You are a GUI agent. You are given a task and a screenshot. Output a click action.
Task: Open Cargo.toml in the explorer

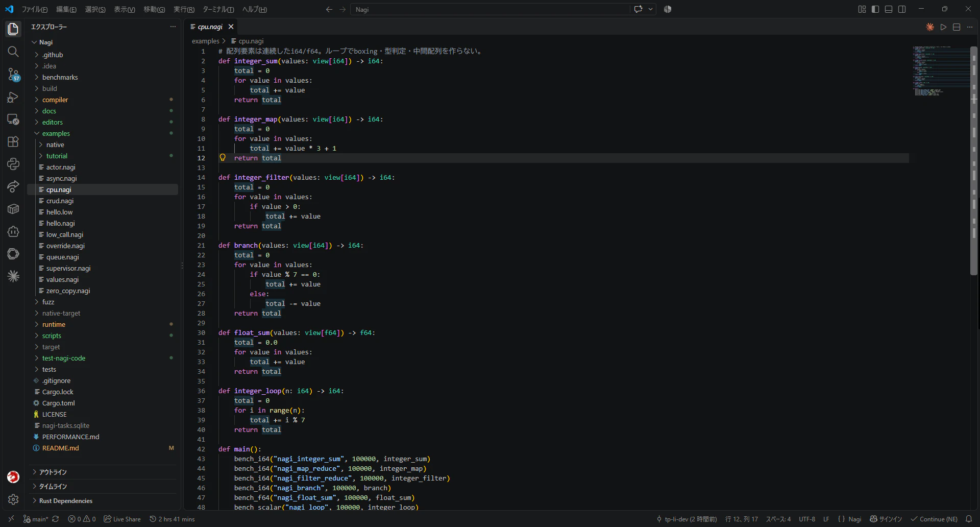(103, 403)
